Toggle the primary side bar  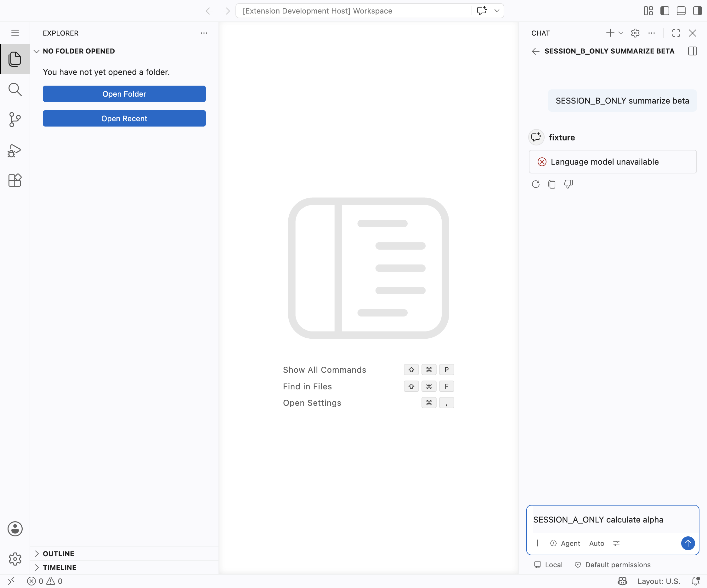665,11
